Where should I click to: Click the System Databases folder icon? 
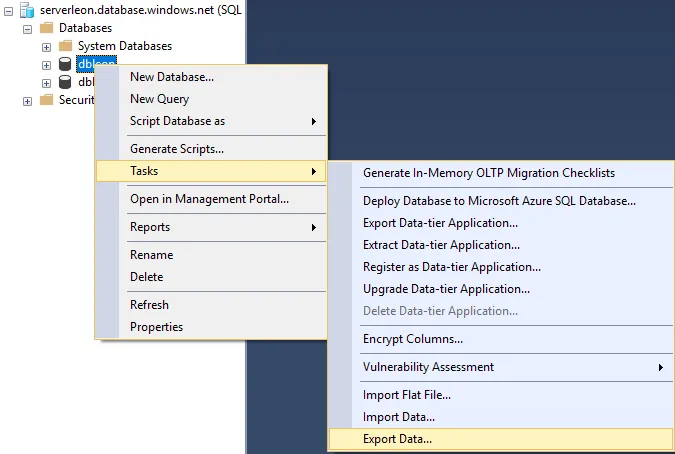(x=65, y=46)
